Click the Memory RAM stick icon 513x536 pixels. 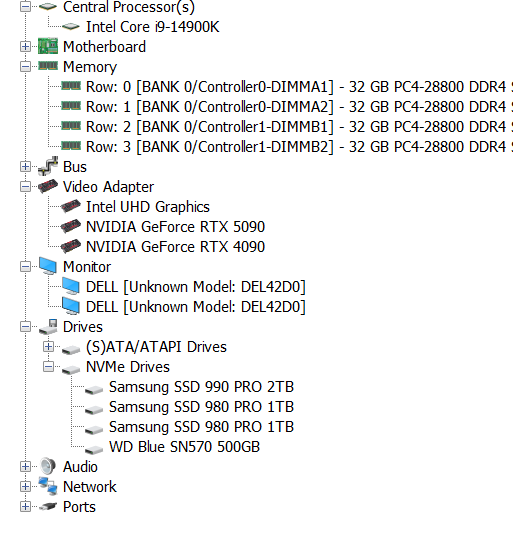48,66
